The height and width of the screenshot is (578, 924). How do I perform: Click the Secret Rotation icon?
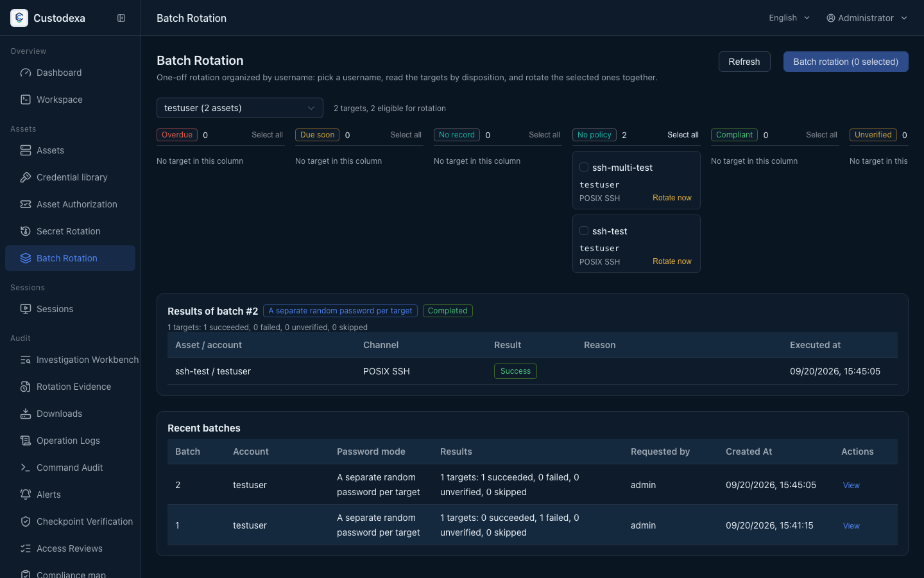[26, 231]
